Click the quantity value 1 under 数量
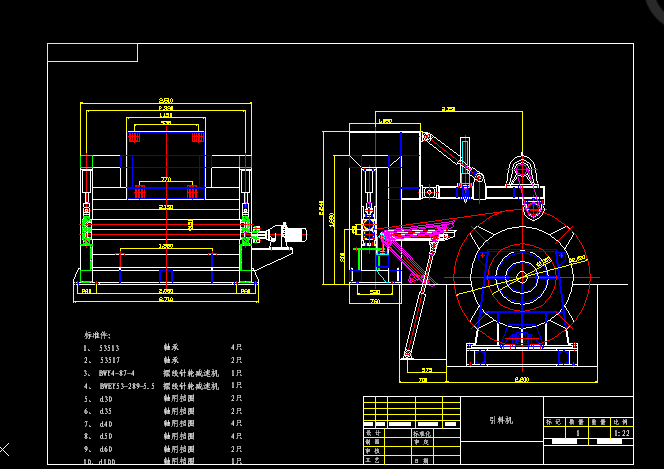Image resolution: width=664 pixels, height=469 pixels. (577, 433)
